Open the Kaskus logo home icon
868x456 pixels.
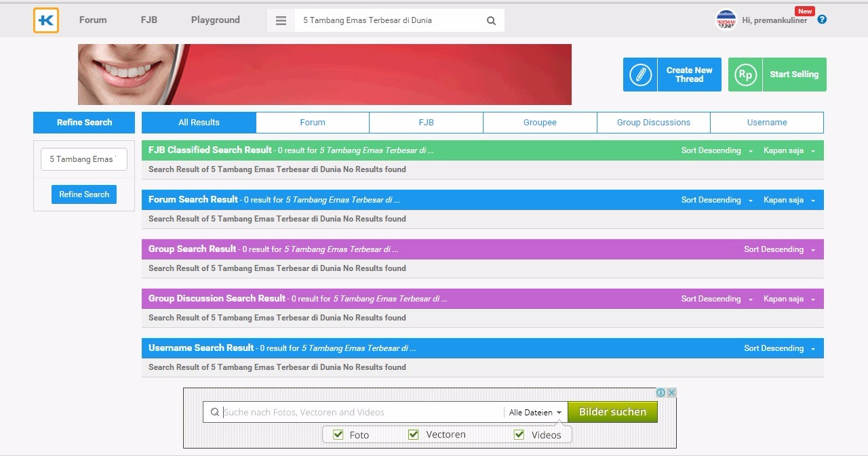click(46, 20)
